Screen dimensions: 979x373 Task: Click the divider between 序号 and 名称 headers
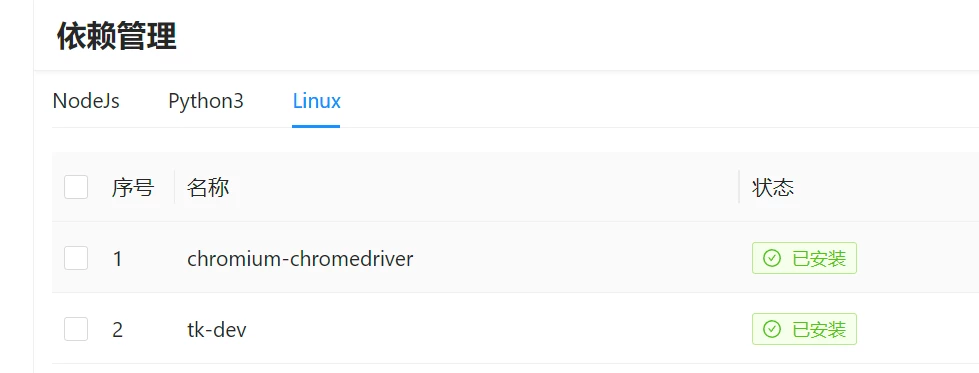pyautogui.click(x=174, y=187)
